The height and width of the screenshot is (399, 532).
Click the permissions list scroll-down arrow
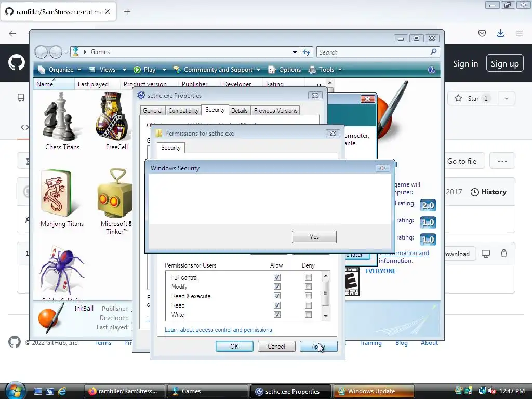(325, 316)
